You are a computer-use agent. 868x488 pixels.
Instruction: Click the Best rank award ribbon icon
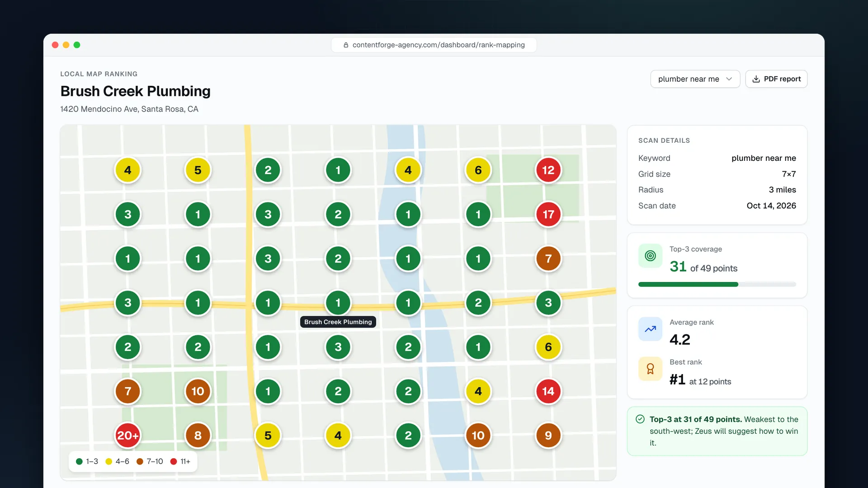coord(650,369)
